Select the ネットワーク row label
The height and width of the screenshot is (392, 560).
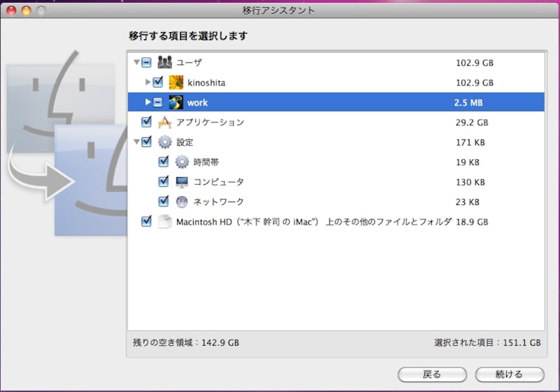coord(218,202)
